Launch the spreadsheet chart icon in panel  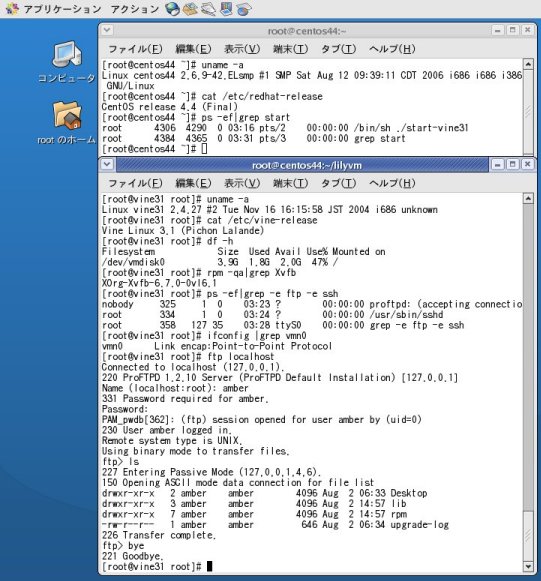point(244,9)
